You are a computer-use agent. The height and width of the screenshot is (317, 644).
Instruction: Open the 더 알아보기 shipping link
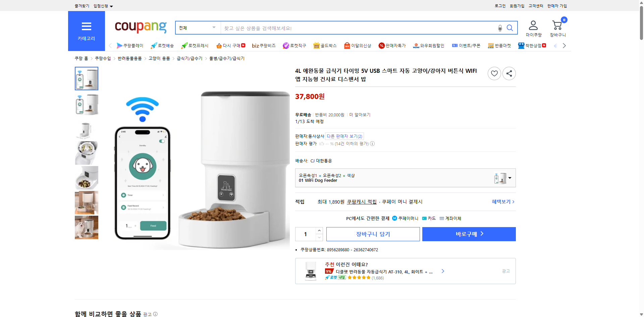pos(360,114)
